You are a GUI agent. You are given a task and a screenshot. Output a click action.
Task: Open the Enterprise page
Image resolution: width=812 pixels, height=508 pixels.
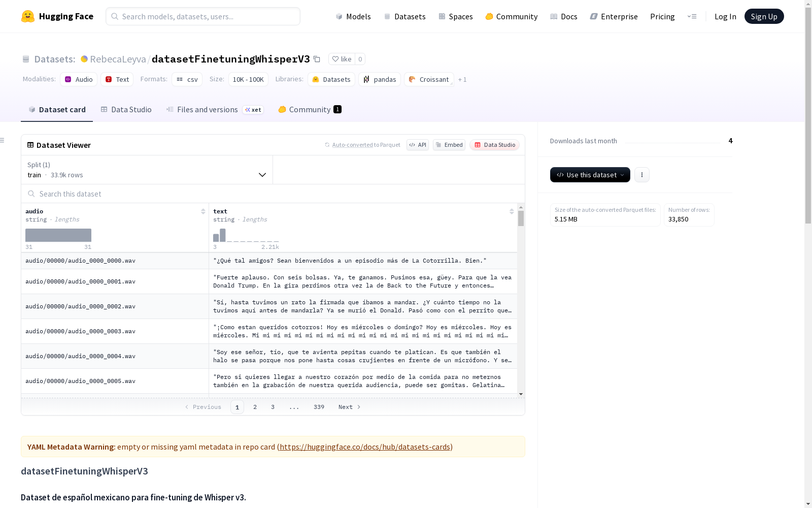click(614, 16)
